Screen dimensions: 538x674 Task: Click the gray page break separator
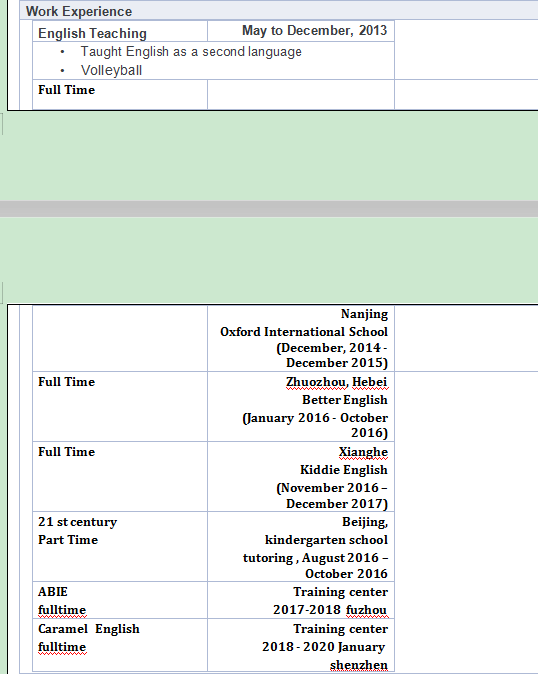pos(269,209)
